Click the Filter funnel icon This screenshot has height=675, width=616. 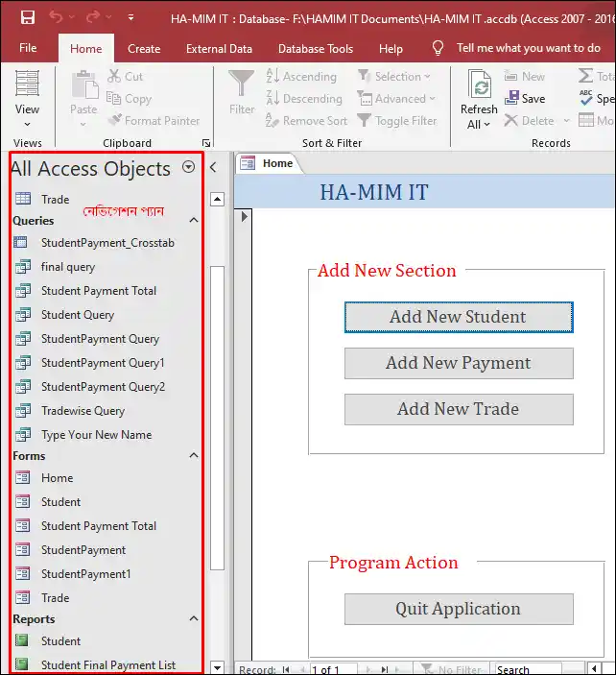tap(242, 84)
